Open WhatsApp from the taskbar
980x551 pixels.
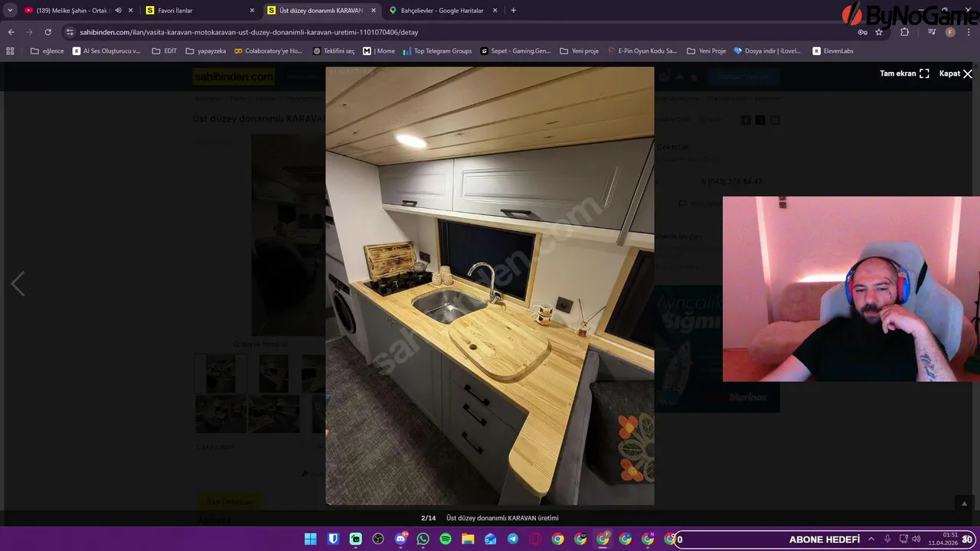pyautogui.click(x=423, y=539)
